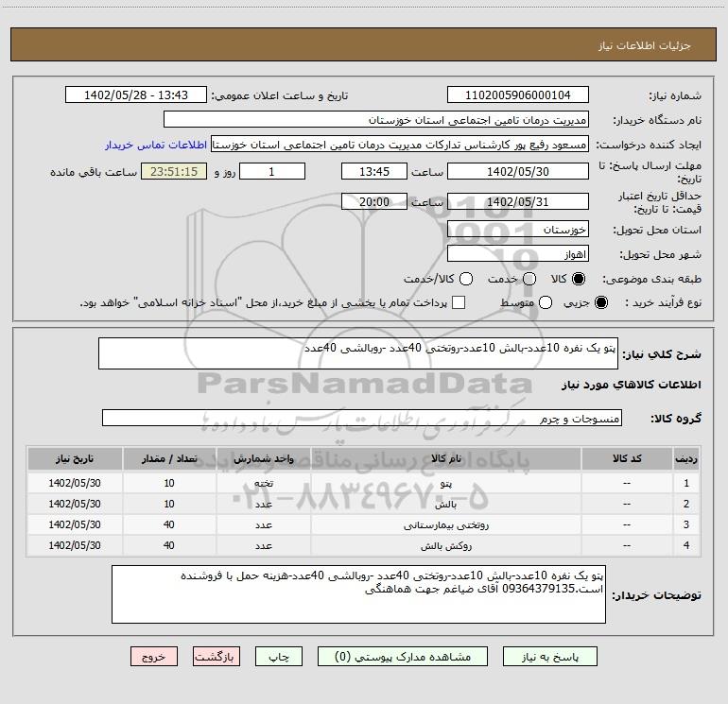Click the اطلاعات کالاهای مورد نیاز heading

(632, 385)
